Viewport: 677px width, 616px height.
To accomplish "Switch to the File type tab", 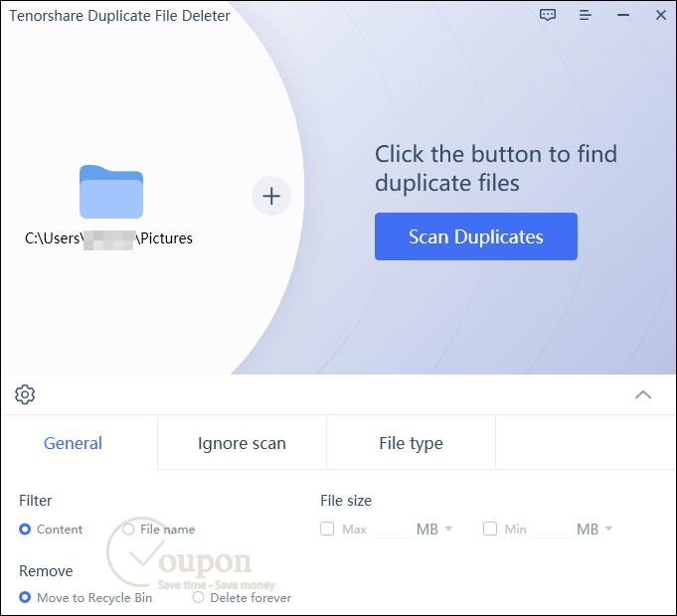I will click(411, 443).
